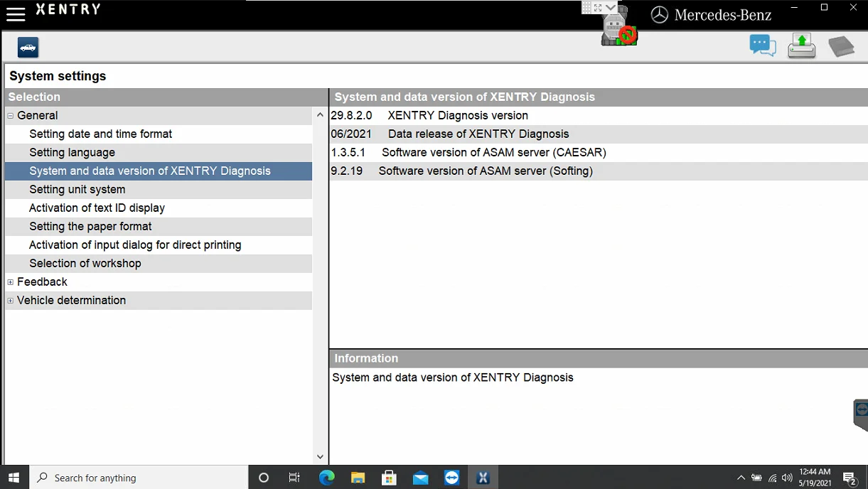Open TeamViewer from the taskbar
The image size is (868, 489).
point(451,477)
